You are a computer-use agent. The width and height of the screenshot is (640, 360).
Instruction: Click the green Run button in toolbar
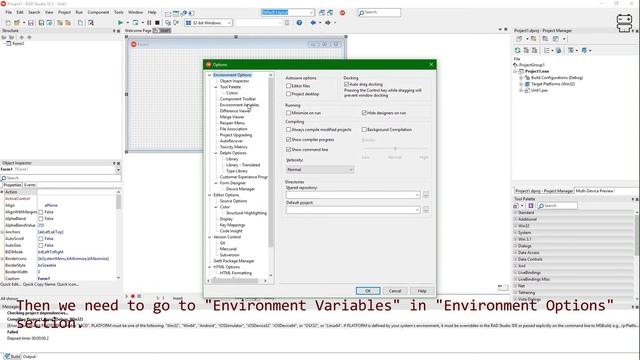click(x=120, y=23)
